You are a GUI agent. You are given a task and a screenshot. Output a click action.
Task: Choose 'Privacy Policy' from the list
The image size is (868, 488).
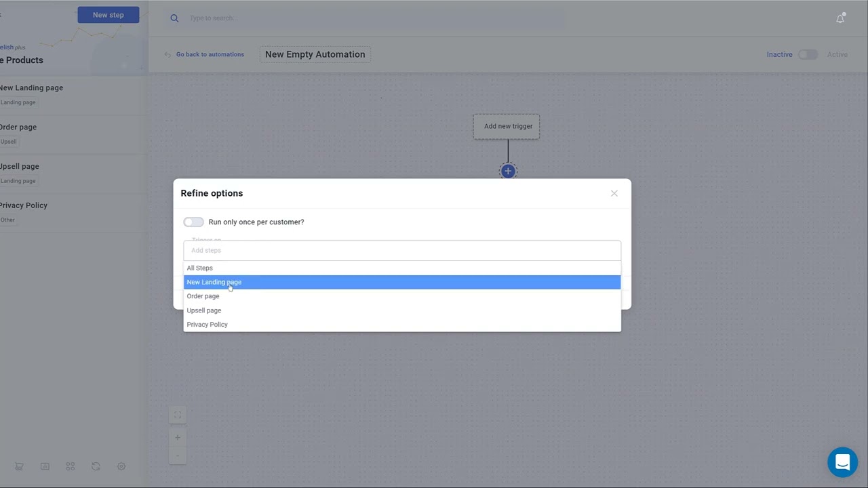click(208, 325)
